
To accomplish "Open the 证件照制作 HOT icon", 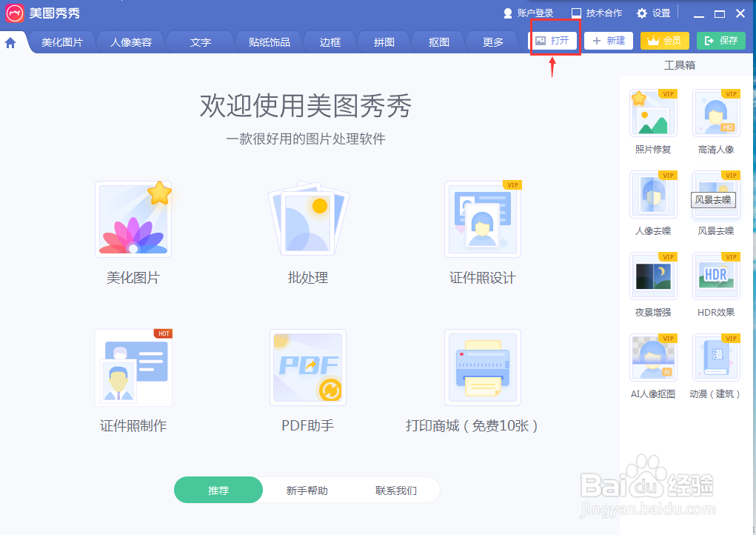I will [133, 368].
